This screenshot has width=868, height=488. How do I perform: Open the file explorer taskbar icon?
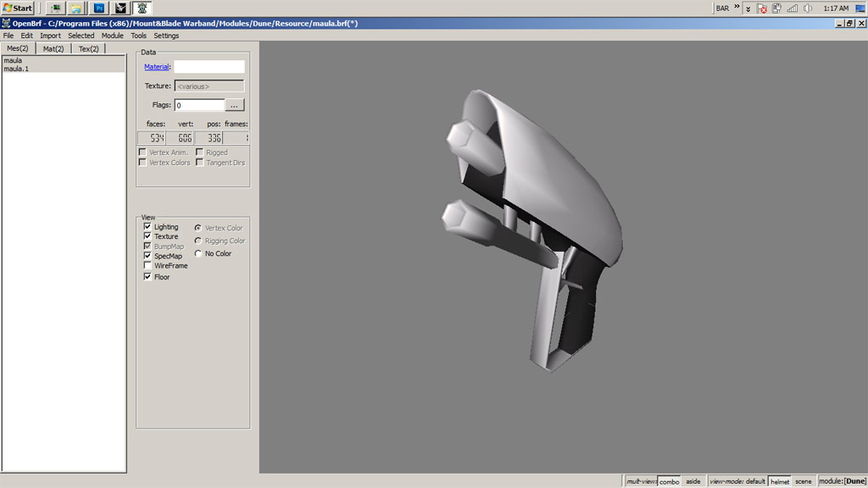click(x=76, y=8)
